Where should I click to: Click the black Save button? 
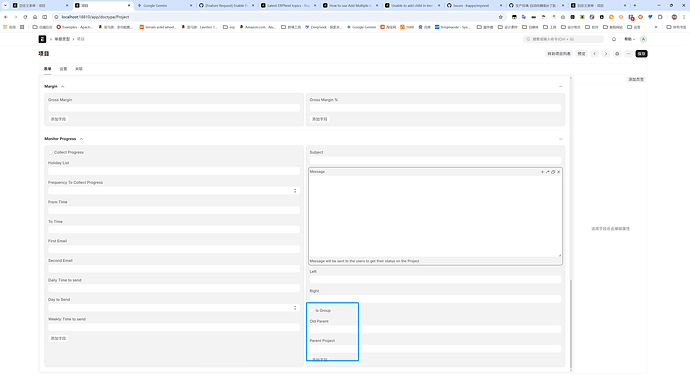pos(641,54)
